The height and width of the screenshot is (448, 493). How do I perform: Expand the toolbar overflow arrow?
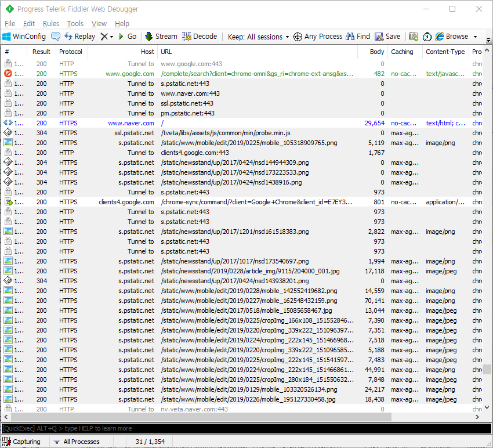(488, 40)
